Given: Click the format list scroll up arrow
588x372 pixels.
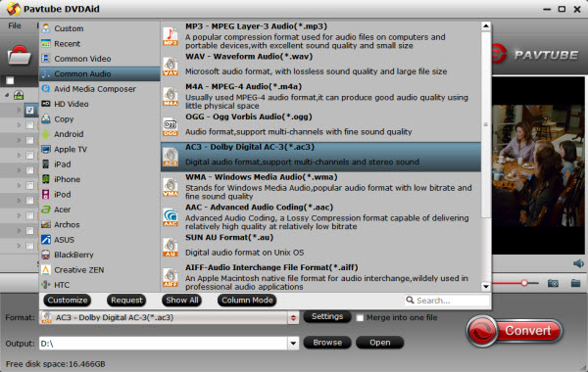Looking at the screenshot, I should coord(486,26).
